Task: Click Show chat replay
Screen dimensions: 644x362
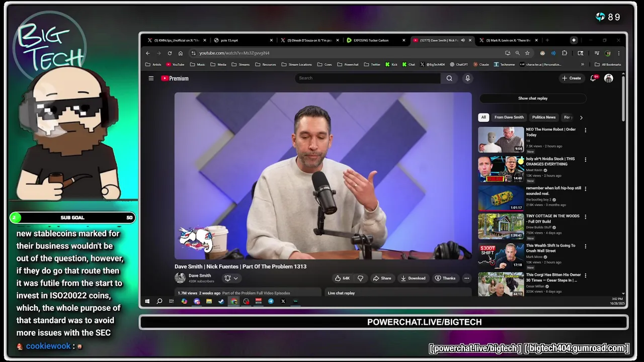Action: (533, 98)
